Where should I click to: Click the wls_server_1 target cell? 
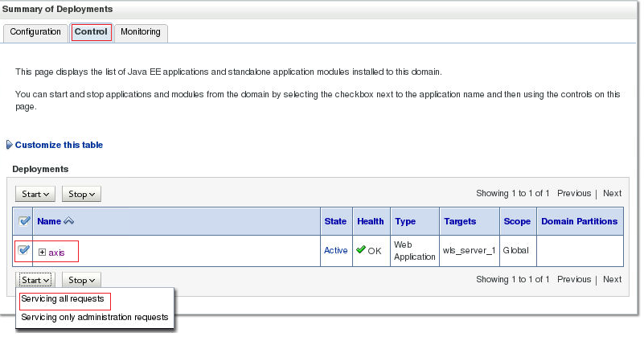point(469,250)
